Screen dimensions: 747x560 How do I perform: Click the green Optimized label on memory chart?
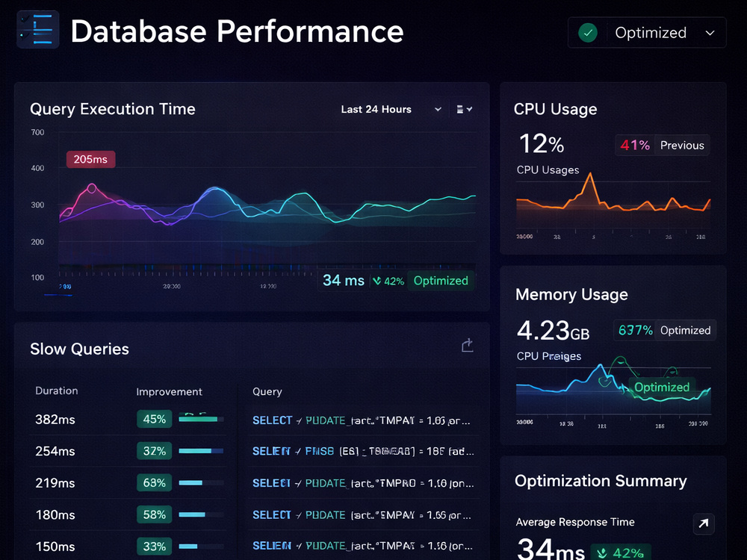pos(662,387)
